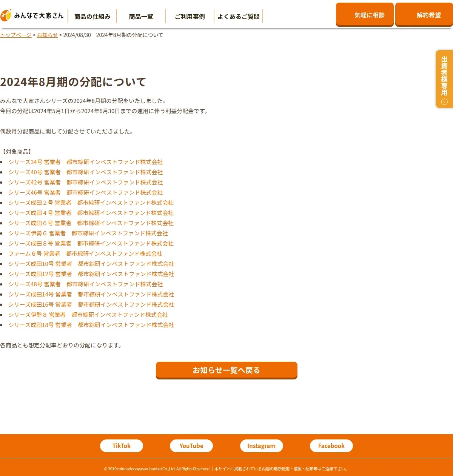Open the 出資者様専用 side tab
The height and width of the screenshot is (476, 453).
[x=444, y=79]
